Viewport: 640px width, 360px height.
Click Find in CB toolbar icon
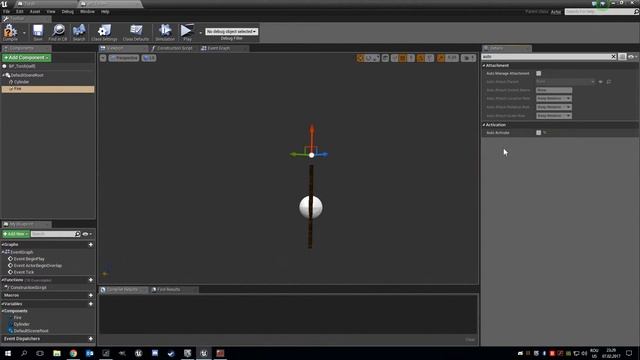58,32
